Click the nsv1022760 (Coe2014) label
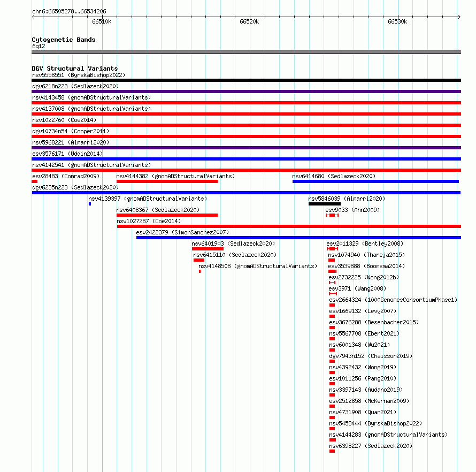Image resolution: width=476 pixels, height=472 pixels. click(x=64, y=120)
